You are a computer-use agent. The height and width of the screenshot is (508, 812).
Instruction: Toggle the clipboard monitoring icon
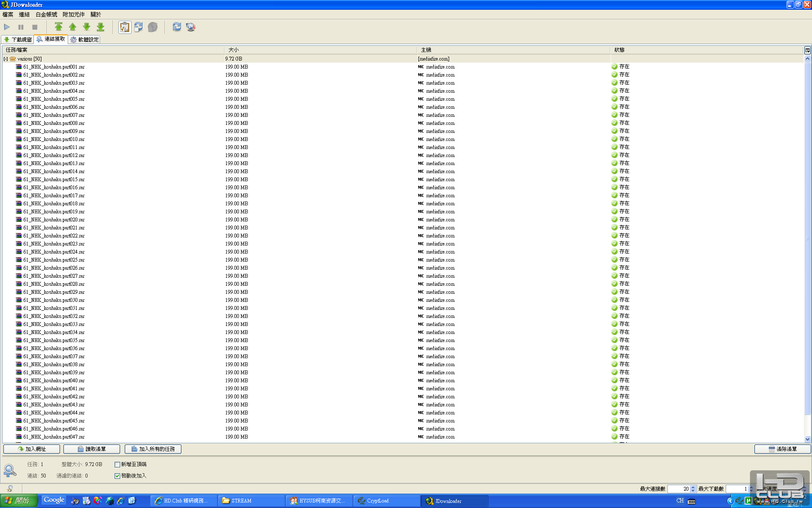[124, 27]
